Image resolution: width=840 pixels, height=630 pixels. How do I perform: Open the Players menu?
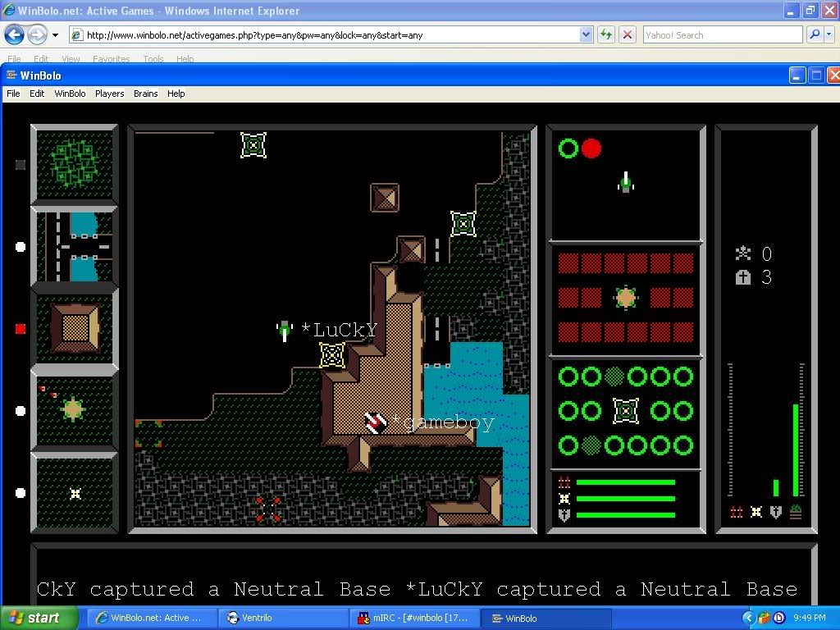pos(109,94)
